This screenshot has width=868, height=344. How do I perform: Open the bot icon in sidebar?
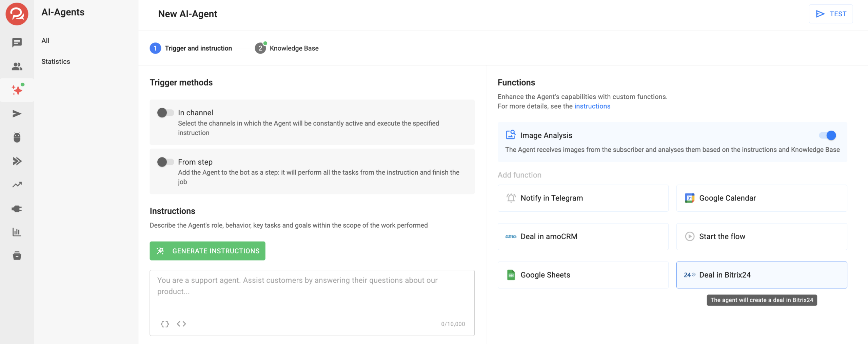17,137
